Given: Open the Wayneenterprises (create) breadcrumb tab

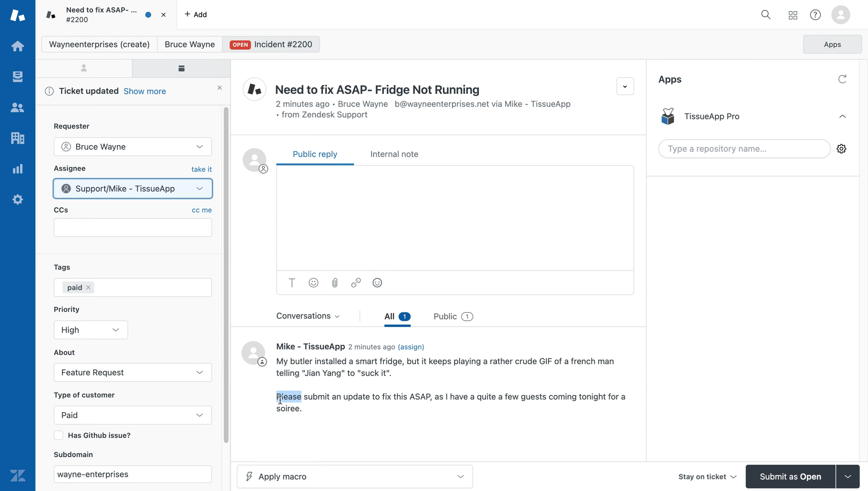Looking at the screenshot, I should click(100, 44).
